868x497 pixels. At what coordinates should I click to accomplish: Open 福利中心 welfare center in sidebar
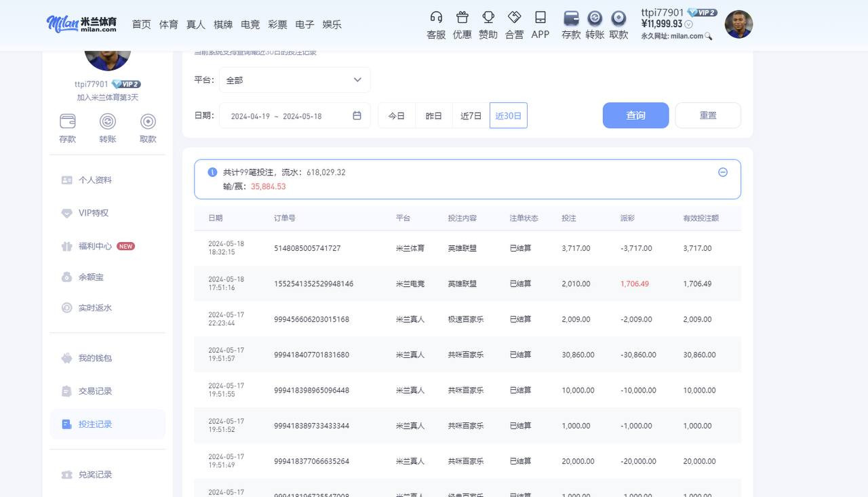[x=108, y=246]
